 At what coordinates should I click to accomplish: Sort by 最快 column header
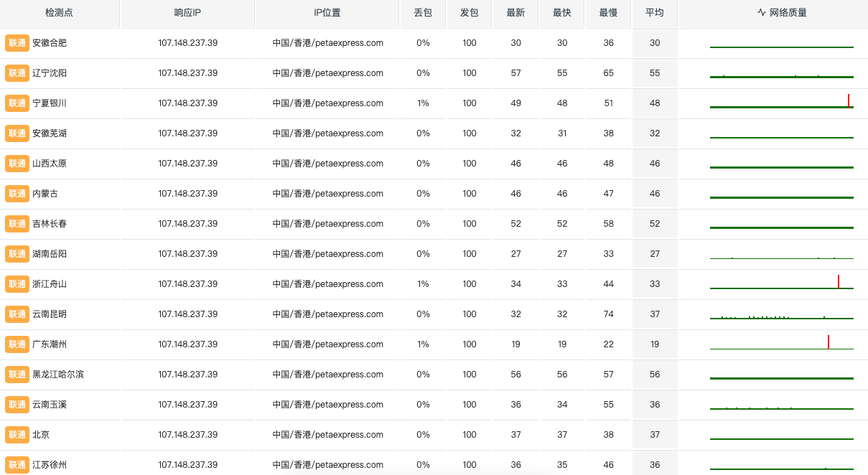point(561,13)
